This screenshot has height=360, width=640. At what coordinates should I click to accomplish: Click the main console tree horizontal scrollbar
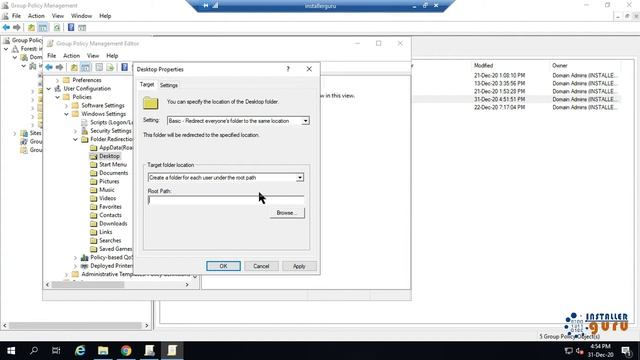[x=76, y=326]
